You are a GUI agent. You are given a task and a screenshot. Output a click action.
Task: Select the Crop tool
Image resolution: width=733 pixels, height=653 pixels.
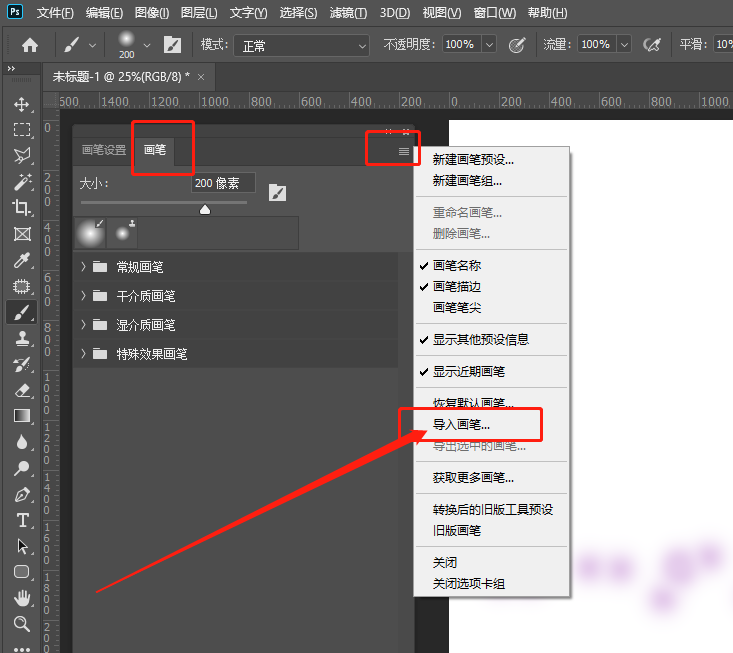22,208
